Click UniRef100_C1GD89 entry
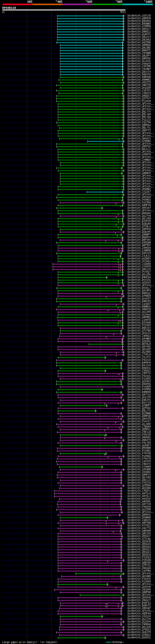155x644 pixels. pos(139,264)
